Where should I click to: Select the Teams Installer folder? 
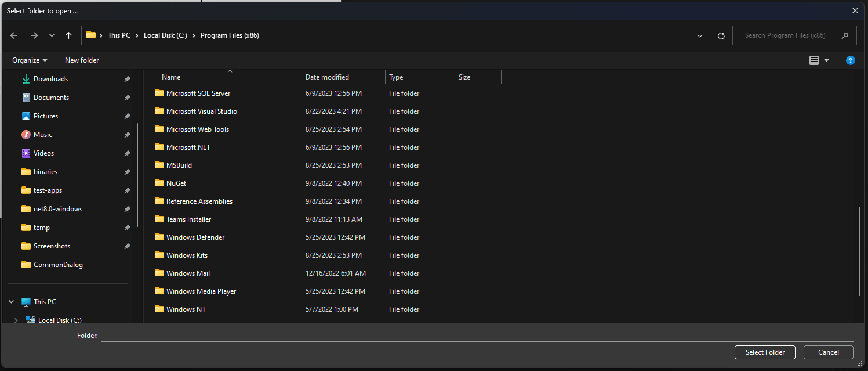pyautogui.click(x=189, y=219)
